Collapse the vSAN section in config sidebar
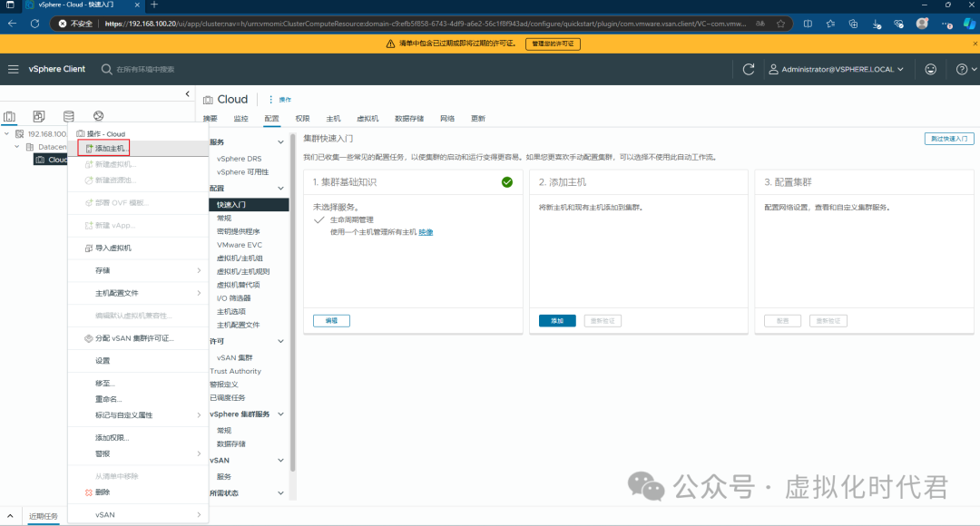This screenshot has width=980, height=526. [280, 461]
